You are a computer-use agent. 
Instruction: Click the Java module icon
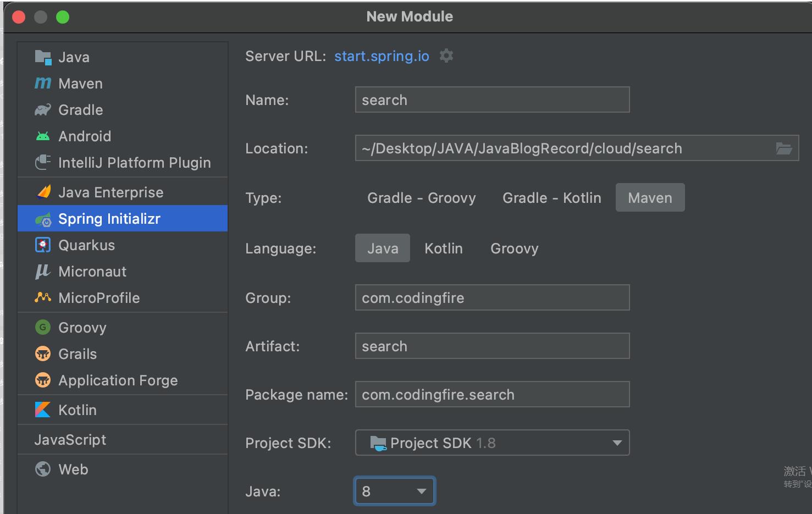(x=43, y=57)
